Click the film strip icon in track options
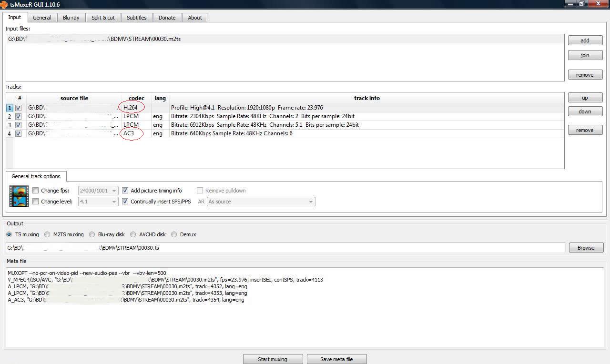The height and width of the screenshot is (364, 610). 19,196
